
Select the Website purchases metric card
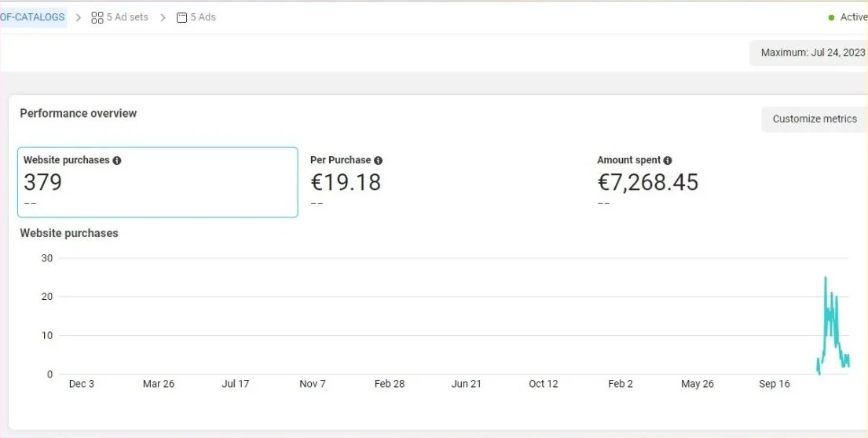click(157, 182)
